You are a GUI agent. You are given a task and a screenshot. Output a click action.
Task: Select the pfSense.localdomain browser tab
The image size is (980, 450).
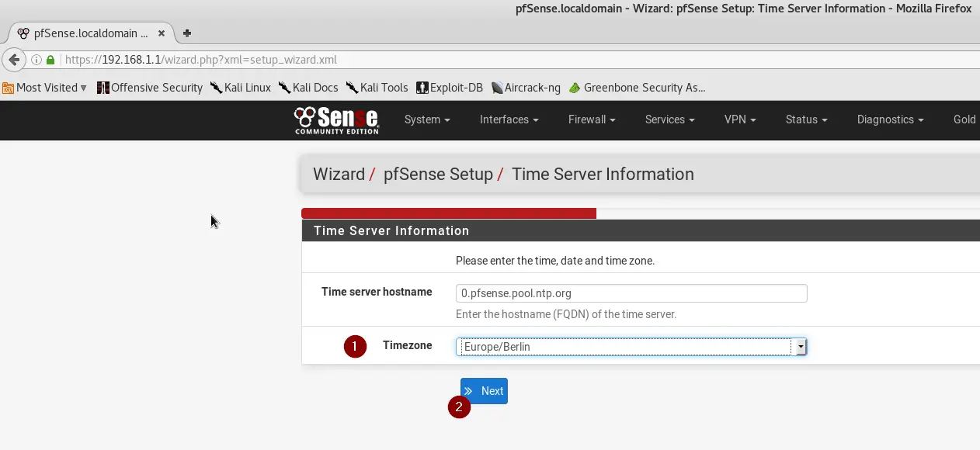click(92, 33)
